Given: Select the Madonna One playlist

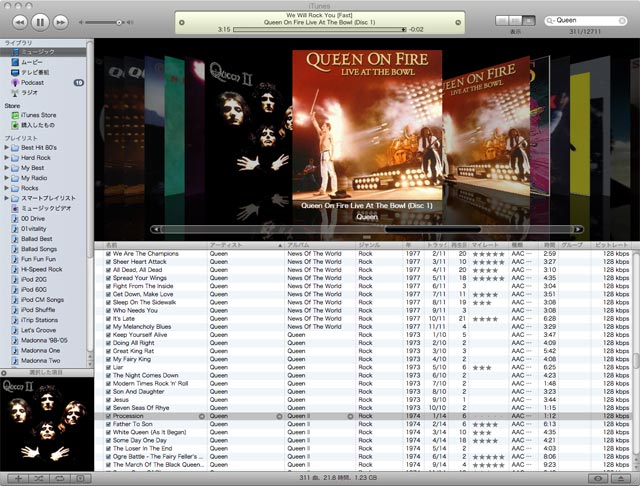Looking at the screenshot, I should point(40,351).
